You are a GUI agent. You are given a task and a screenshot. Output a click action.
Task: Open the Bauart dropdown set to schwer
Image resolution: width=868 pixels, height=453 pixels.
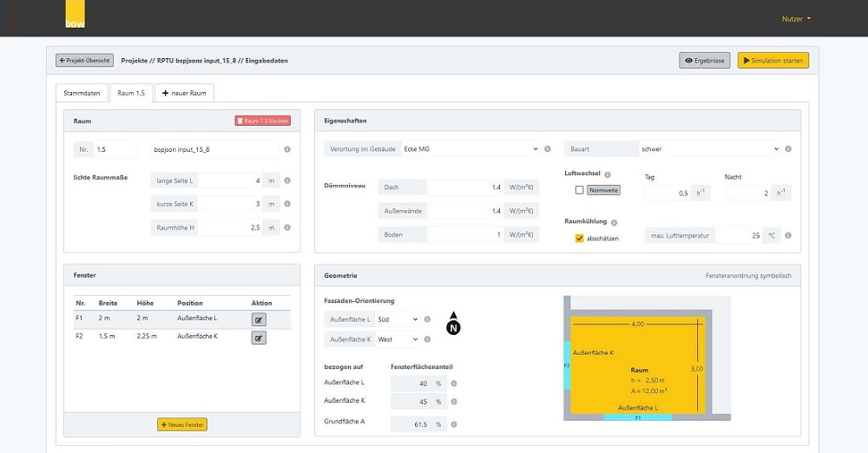coord(709,149)
